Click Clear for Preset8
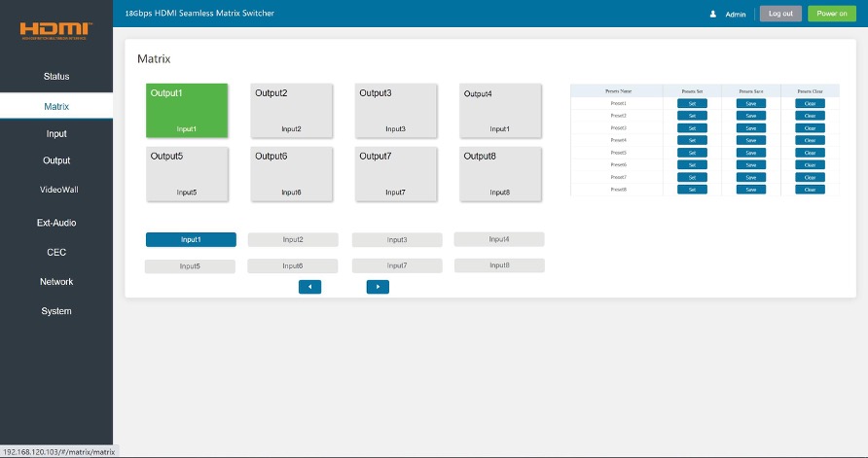Viewport: 868px width, 458px height. pyautogui.click(x=810, y=190)
